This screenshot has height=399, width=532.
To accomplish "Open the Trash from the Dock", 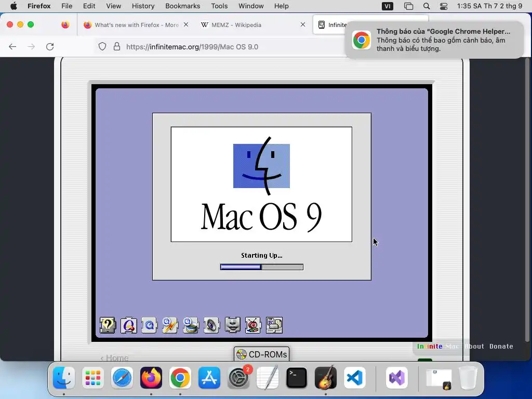I will tap(468, 378).
